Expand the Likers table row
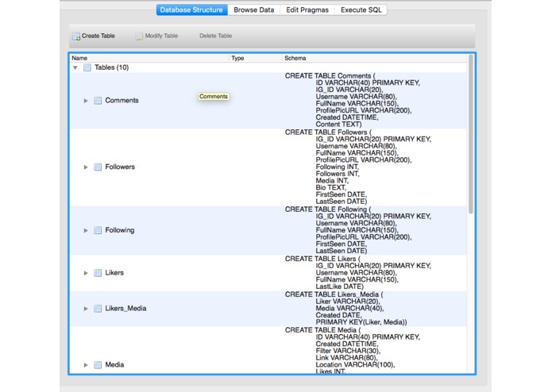This screenshot has width=552, height=392. pos(86,273)
